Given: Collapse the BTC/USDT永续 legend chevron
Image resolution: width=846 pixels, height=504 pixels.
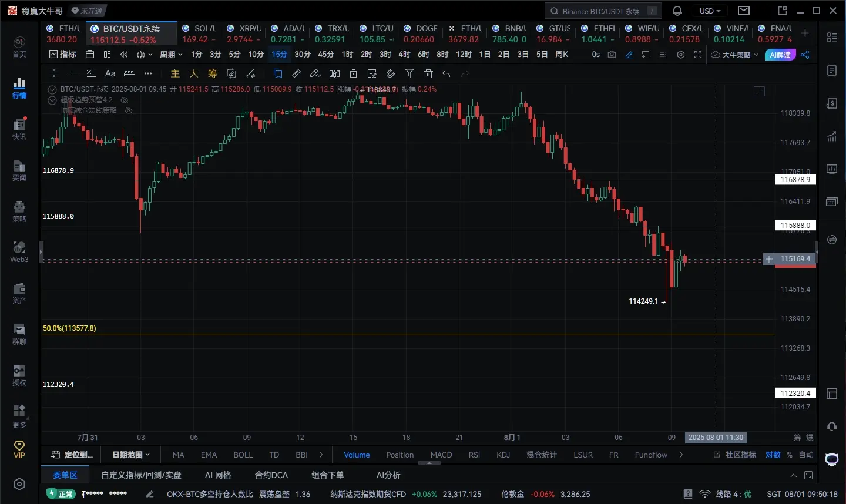Looking at the screenshot, I should point(52,89).
